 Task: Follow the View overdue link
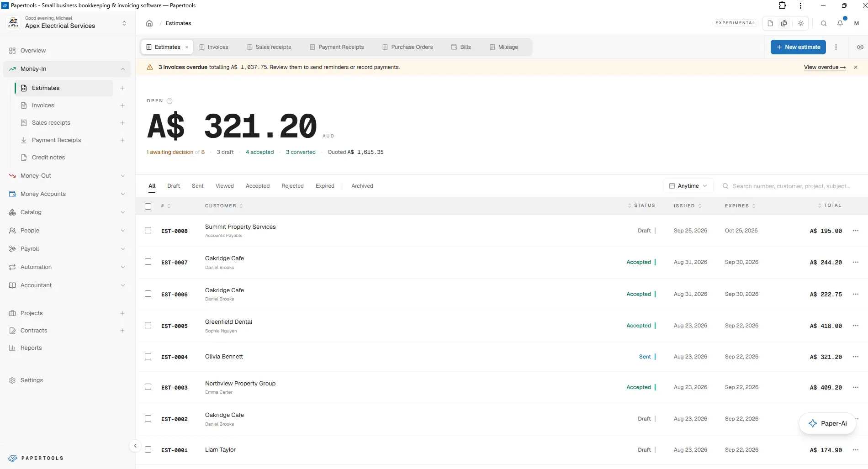(x=825, y=67)
